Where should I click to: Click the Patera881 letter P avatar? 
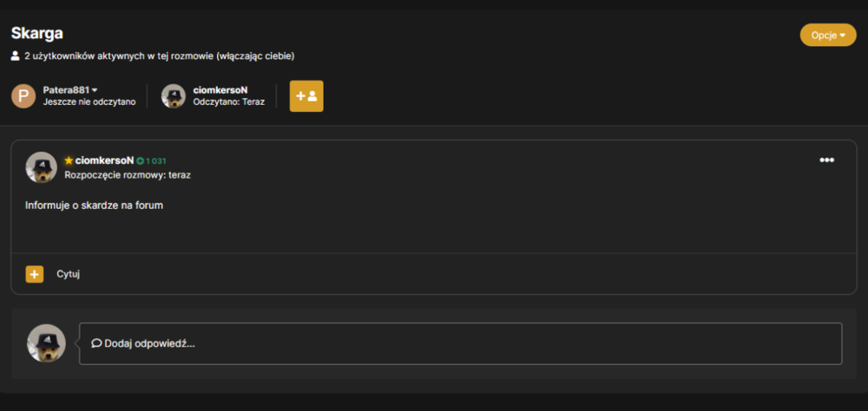tap(23, 96)
